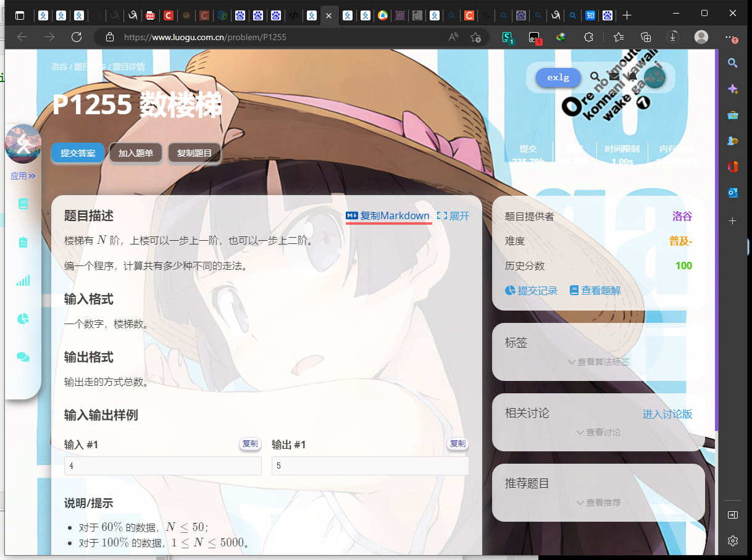The width and height of the screenshot is (752, 560).
Task: Open the pie-chart records icon in sidebar
Action: click(23, 319)
